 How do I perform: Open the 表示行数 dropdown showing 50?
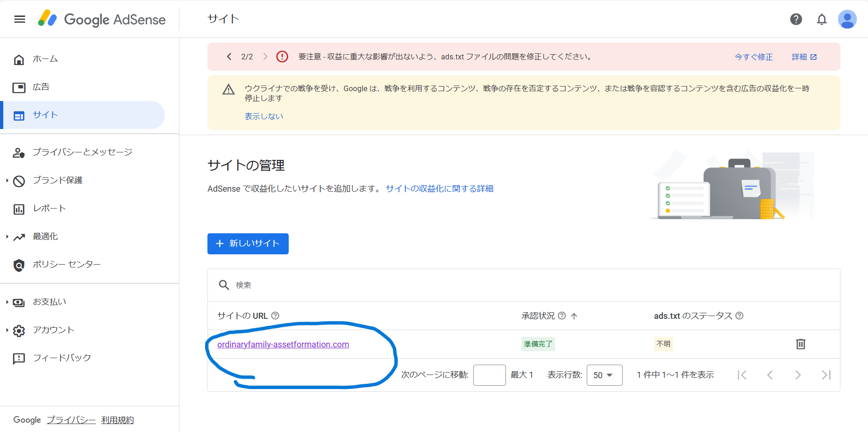(604, 374)
